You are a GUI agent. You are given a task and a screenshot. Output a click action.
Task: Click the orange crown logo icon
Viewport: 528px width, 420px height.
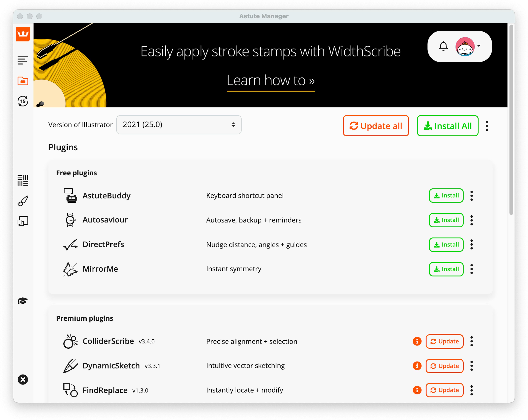click(x=23, y=34)
